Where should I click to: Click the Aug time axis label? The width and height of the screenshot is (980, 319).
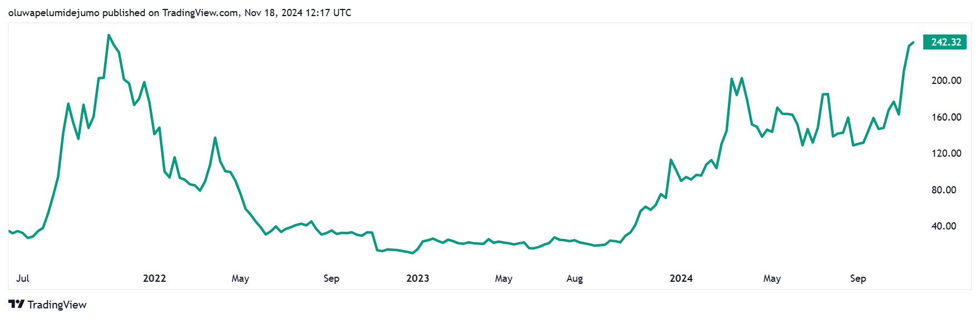tap(574, 279)
